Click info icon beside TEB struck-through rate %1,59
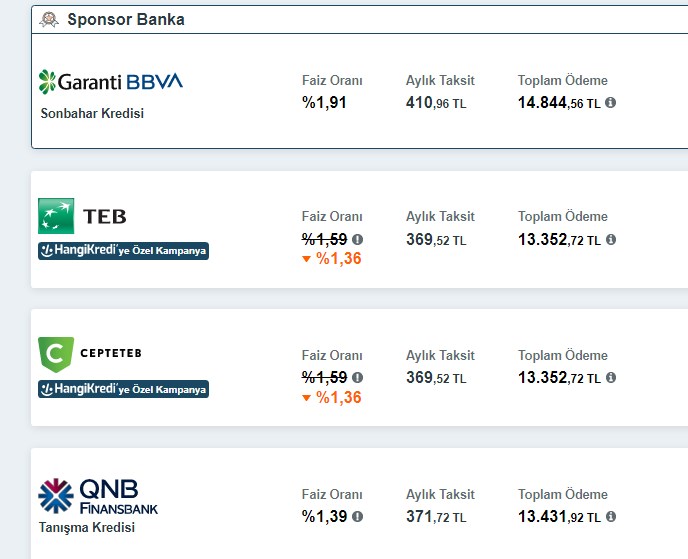The image size is (688, 559). tap(358, 240)
